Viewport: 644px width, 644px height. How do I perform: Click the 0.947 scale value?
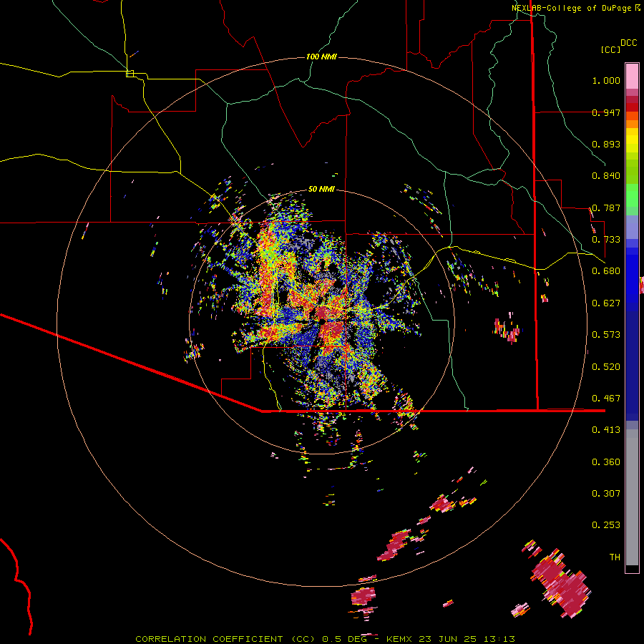coord(606,112)
